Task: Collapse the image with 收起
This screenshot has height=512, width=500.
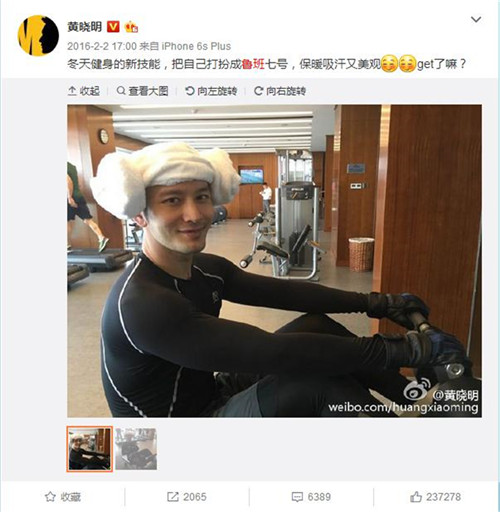Action: (x=84, y=91)
